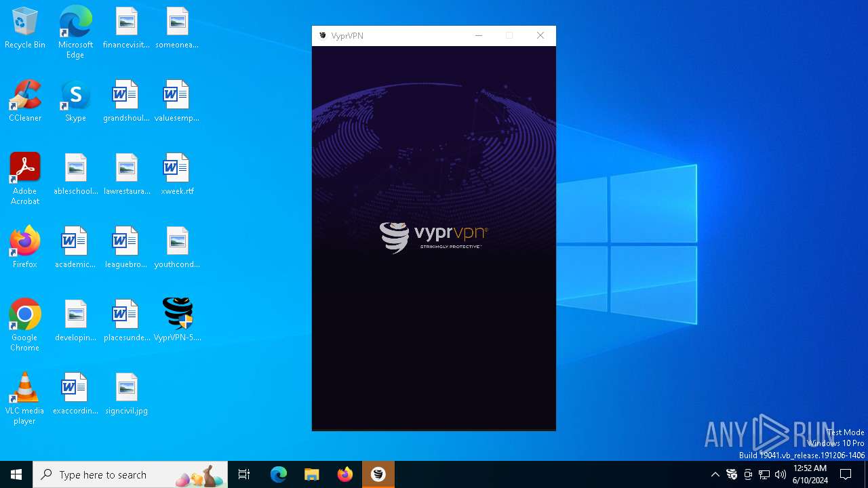Select the developin image file
The image size is (868, 488).
[75, 321]
